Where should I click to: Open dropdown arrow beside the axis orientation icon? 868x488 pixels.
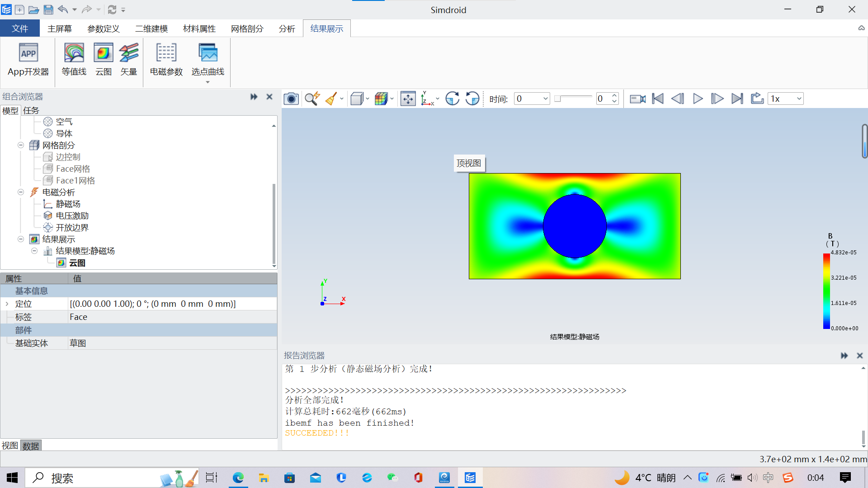438,99
